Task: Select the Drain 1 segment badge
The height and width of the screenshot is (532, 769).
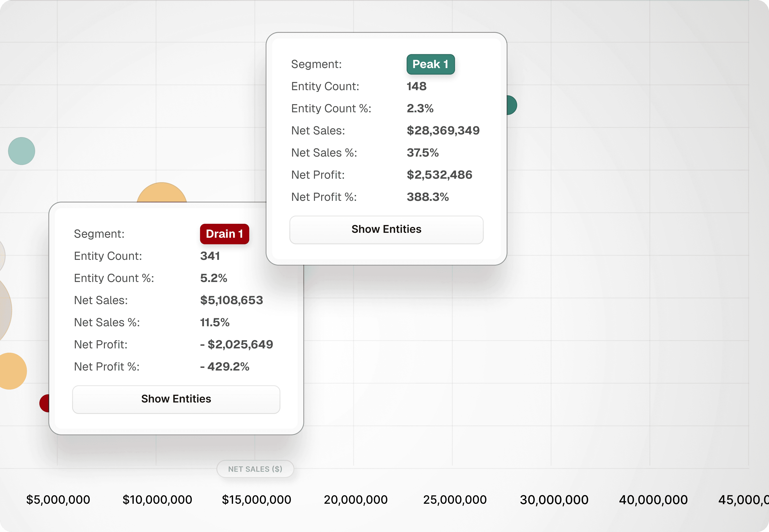Action: coord(224,234)
